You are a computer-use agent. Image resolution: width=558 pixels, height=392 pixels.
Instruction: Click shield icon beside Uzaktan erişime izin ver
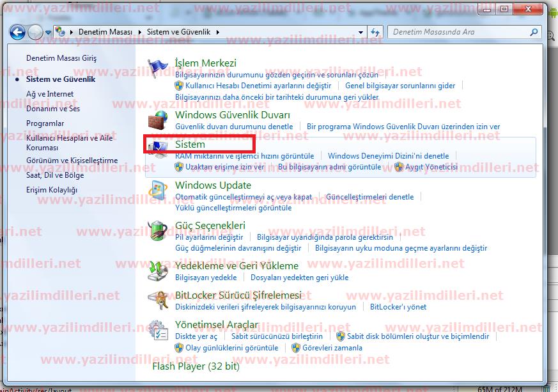(x=178, y=167)
